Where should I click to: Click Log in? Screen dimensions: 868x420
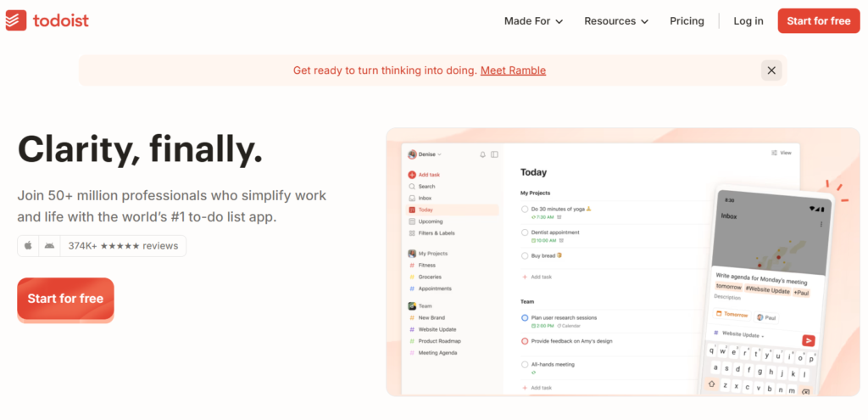coord(748,21)
